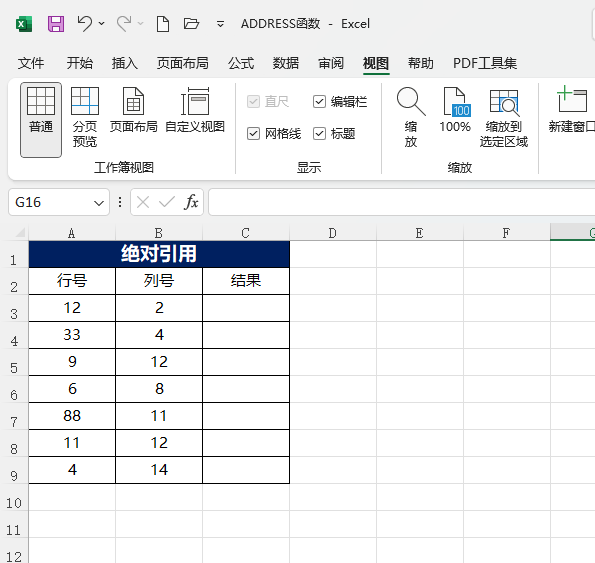The height and width of the screenshot is (563, 595).
Task: Click the Undo arrow icon
Action: tap(85, 24)
